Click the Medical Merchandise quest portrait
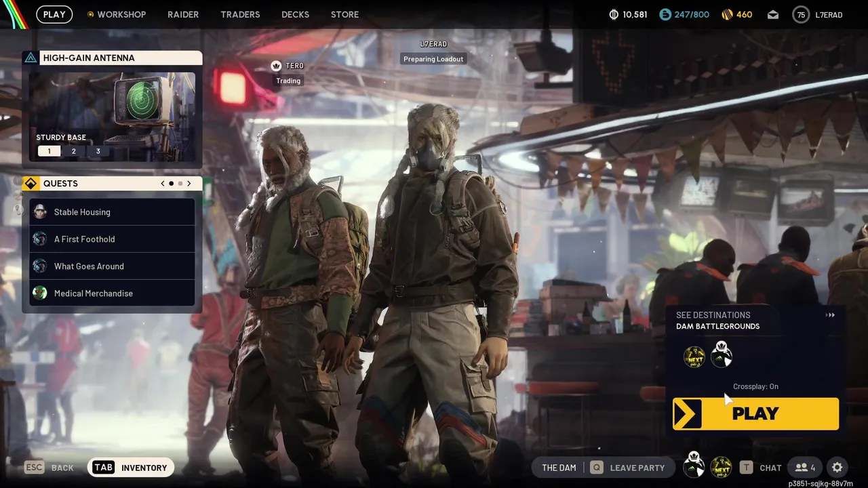Screen dimensions: 868x488 click(x=40, y=293)
